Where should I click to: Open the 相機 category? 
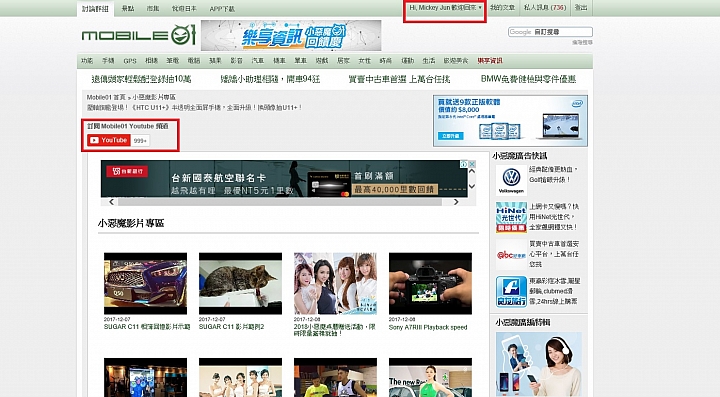(152, 61)
